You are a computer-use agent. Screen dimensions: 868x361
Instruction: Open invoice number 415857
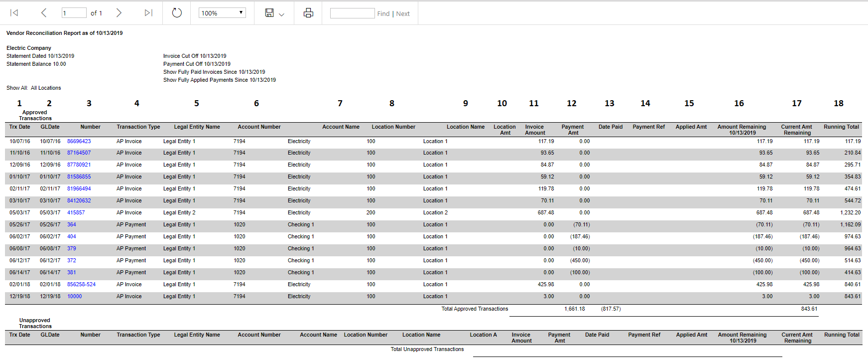coord(76,212)
